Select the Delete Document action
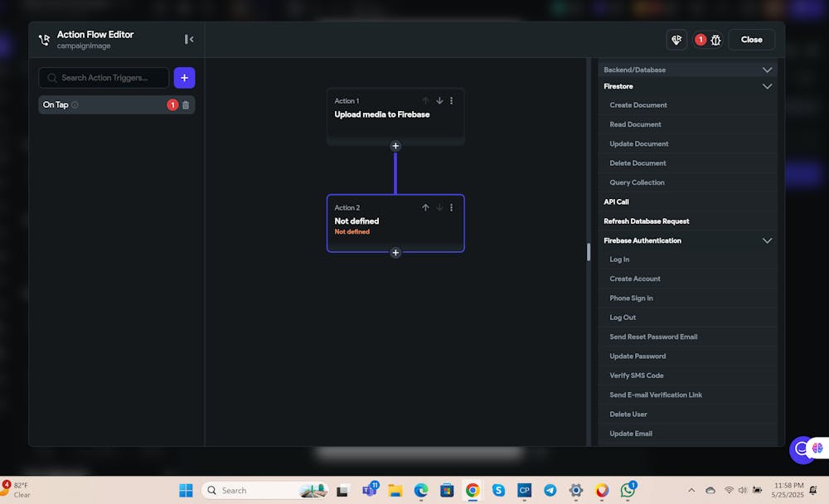This screenshot has width=829, height=504. 688,162
